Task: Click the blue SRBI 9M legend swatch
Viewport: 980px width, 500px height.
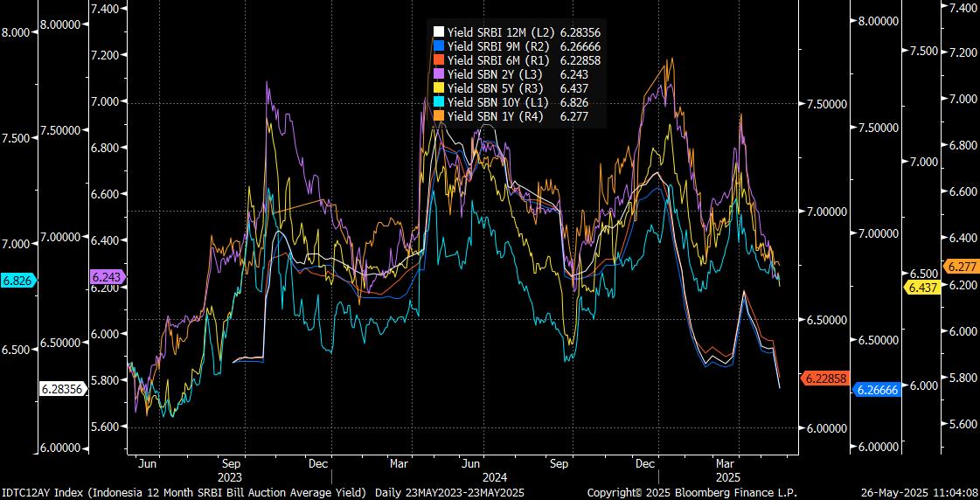Action: [x=439, y=46]
